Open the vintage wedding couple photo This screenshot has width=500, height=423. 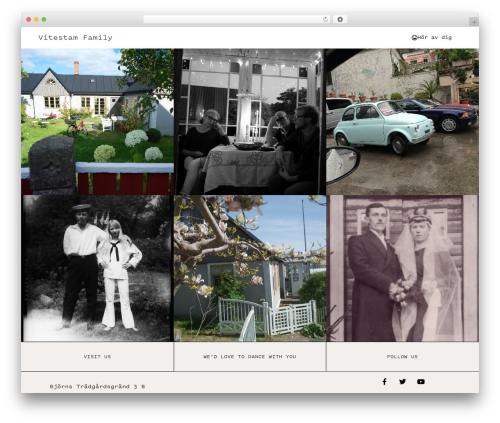402,268
